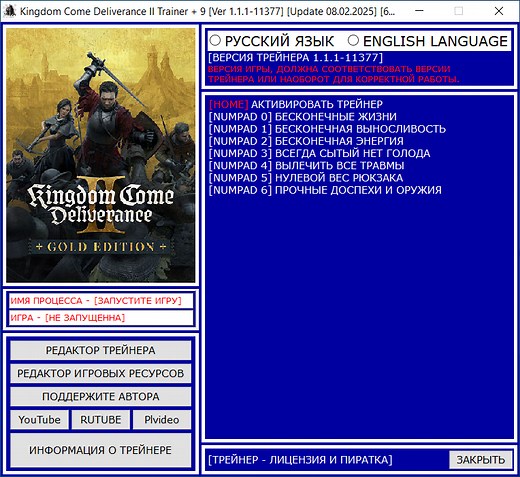The width and height of the screenshot is (520, 477).
Task: Open РЕДАКТОР ТРЕЙНЕРА button
Action: (x=100, y=350)
